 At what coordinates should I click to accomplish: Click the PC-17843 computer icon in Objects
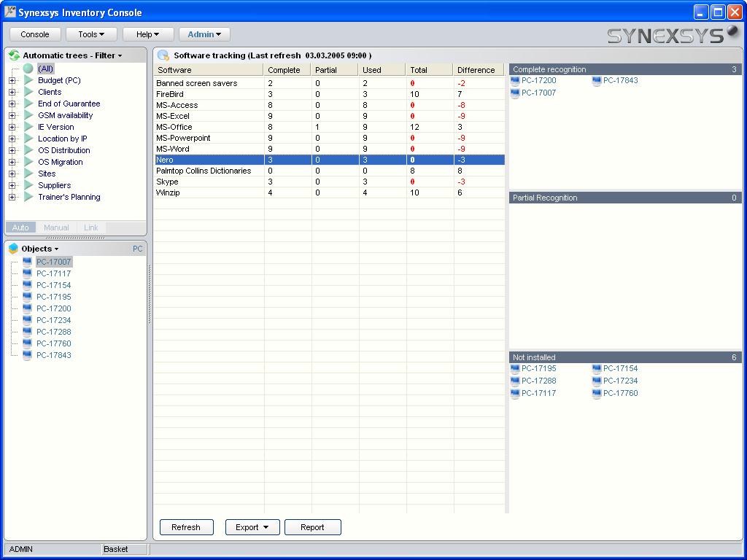[x=27, y=355]
